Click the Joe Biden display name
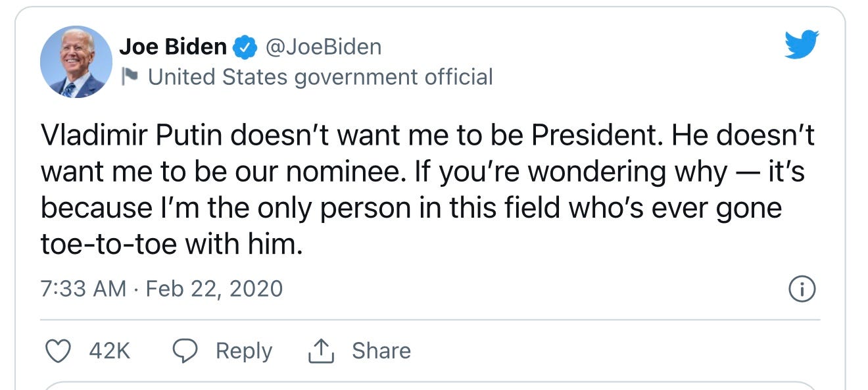The height and width of the screenshot is (390, 868). tap(173, 47)
